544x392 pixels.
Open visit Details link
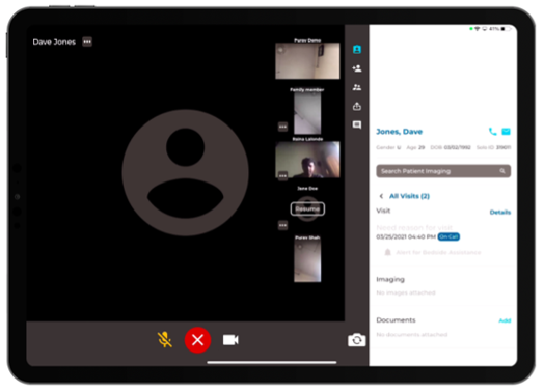[500, 213]
